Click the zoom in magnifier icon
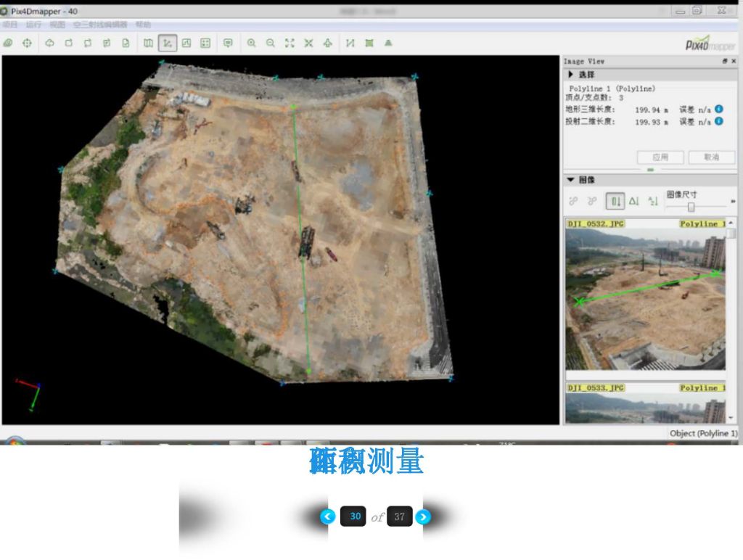The height and width of the screenshot is (560, 743). pyautogui.click(x=251, y=44)
